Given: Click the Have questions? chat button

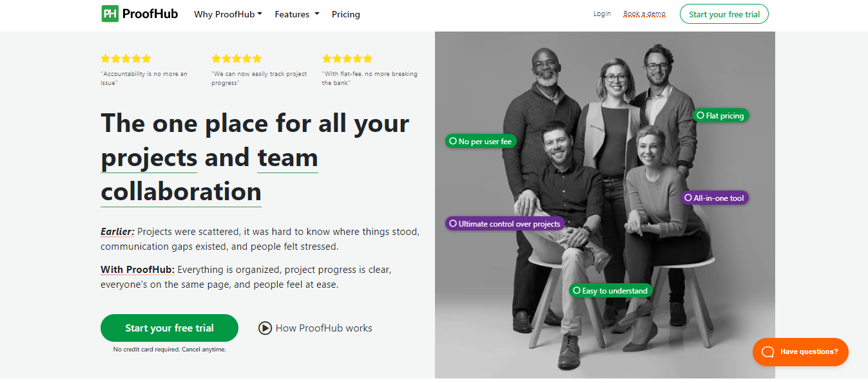Looking at the screenshot, I should pos(800,352).
